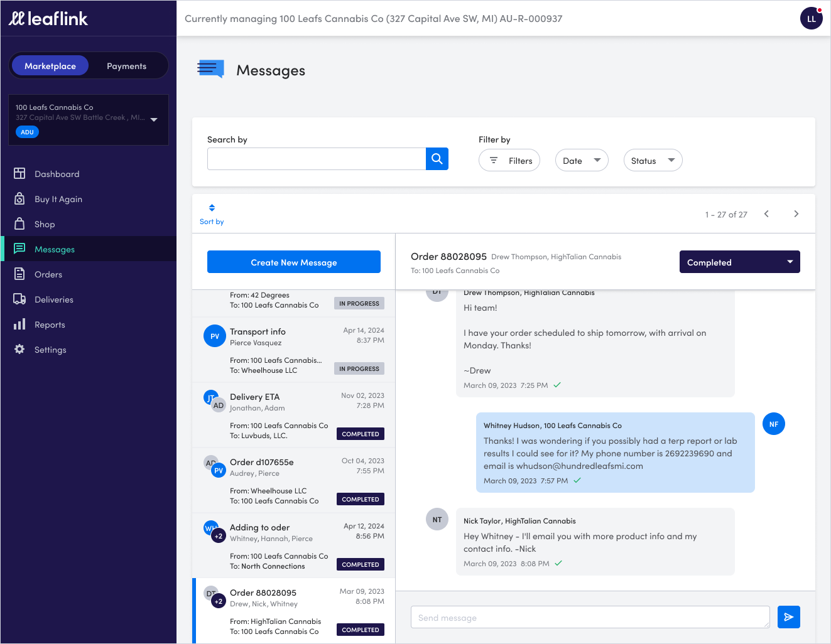Image resolution: width=831 pixels, height=644 pixels.
Task: Open the Status filter dropdown
Action: coord(653,160)
